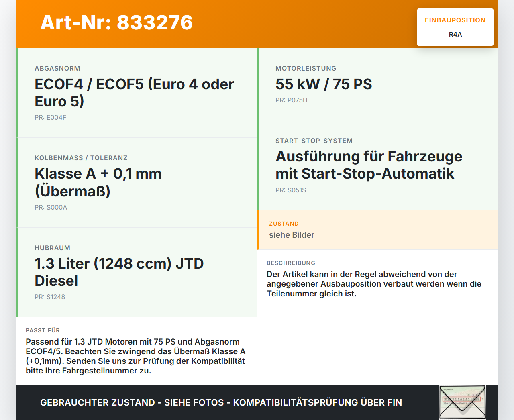The height and width of the screenshot is (420, 514).
Task: Click the BESCHREIBUNG label
Action: tap(291, 263)
